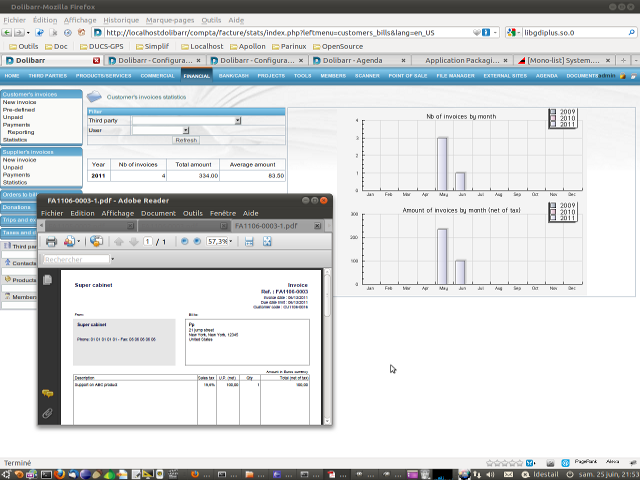Go to previous page arrow in Adobe Reader
This screenshot has height=480, width=640.
pyautogui.click(x=119, y=242)
